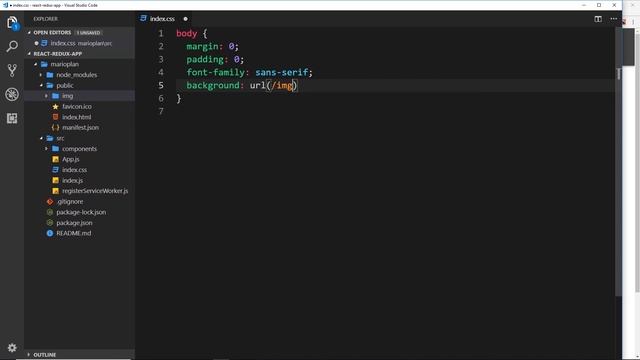Click line number 1 in the gutter
The height and width of the screenshot is (360, 640).
pyautogui.click(x=161, y=33)
